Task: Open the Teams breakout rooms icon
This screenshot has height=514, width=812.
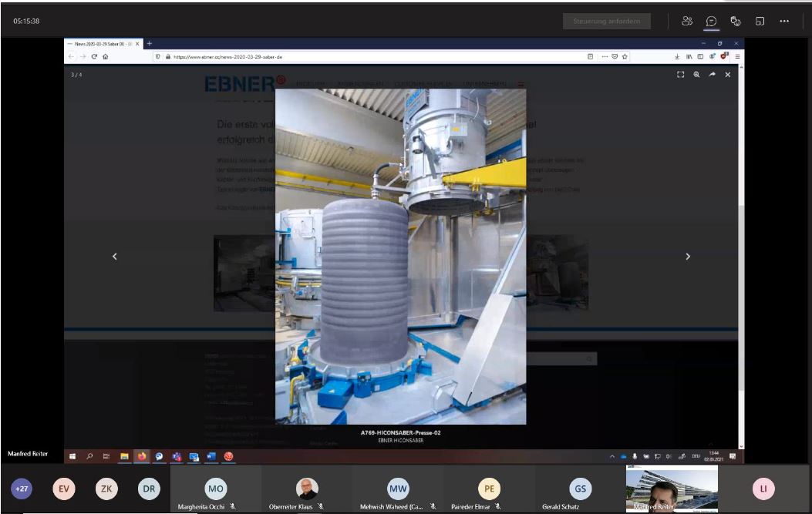Action: tap(760, 22)
